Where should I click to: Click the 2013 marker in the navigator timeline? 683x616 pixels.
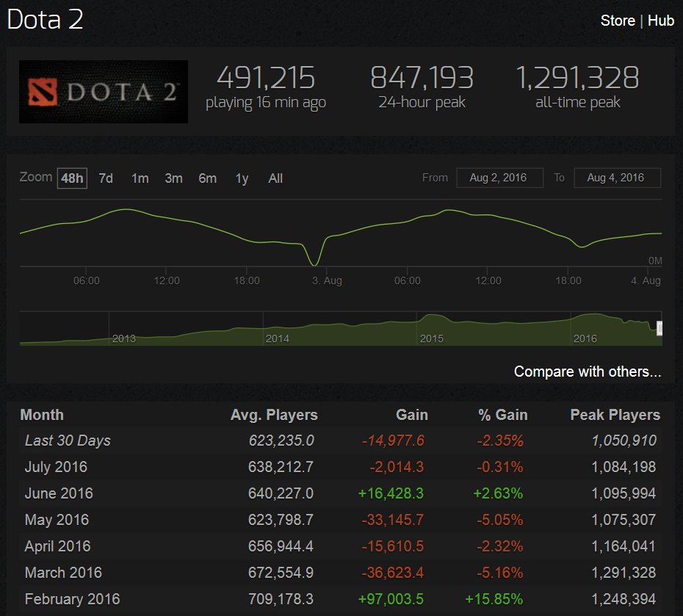click(123, 338)
